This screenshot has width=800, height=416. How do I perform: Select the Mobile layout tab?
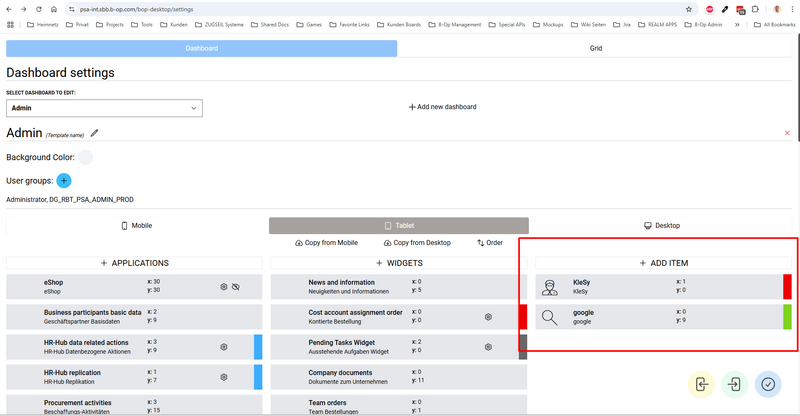pyautogui.click(x=137, y=226)
